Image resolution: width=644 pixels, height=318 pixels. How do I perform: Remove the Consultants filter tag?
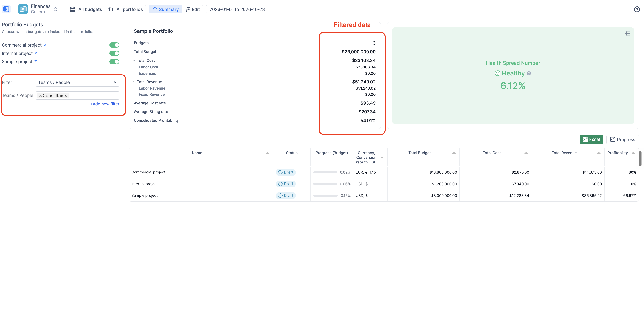pyautogui.click(x=40, y=96)
